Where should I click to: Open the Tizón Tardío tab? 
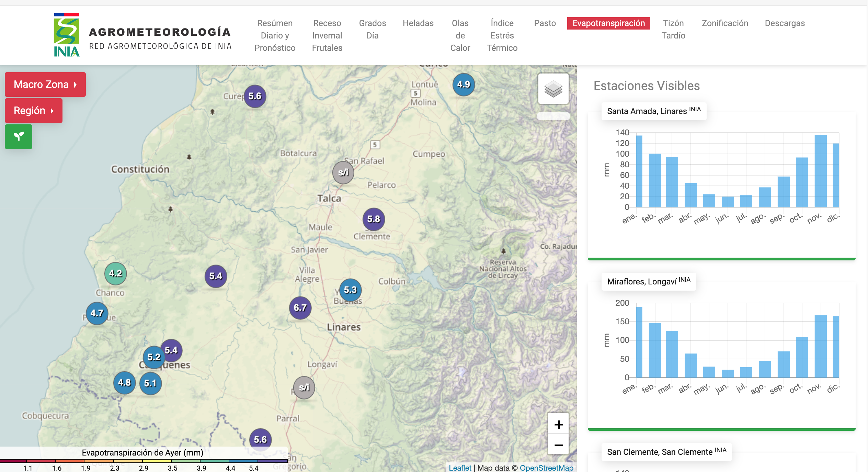click(673, 29)
